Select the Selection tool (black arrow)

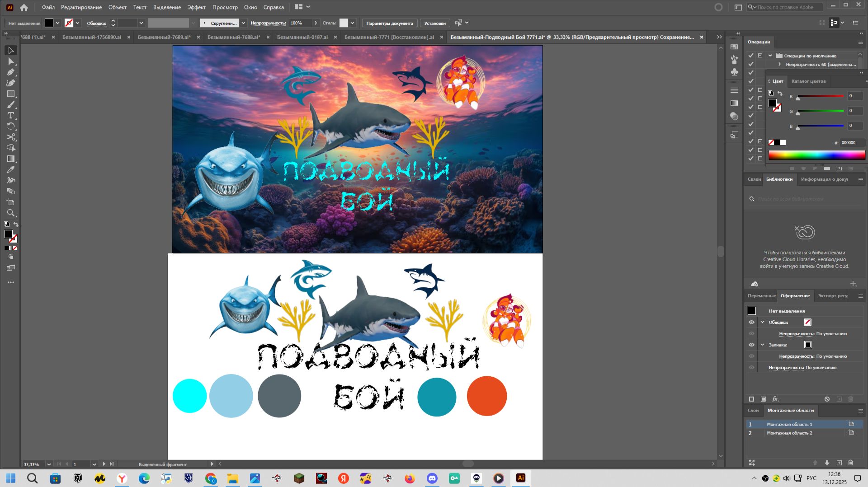[x=11, y=51]
